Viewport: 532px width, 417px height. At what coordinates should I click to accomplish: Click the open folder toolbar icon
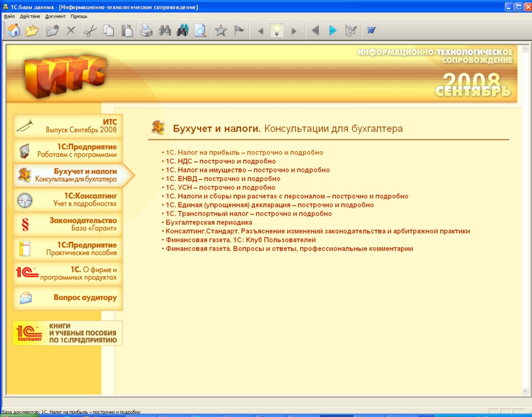tap(32, 31)
